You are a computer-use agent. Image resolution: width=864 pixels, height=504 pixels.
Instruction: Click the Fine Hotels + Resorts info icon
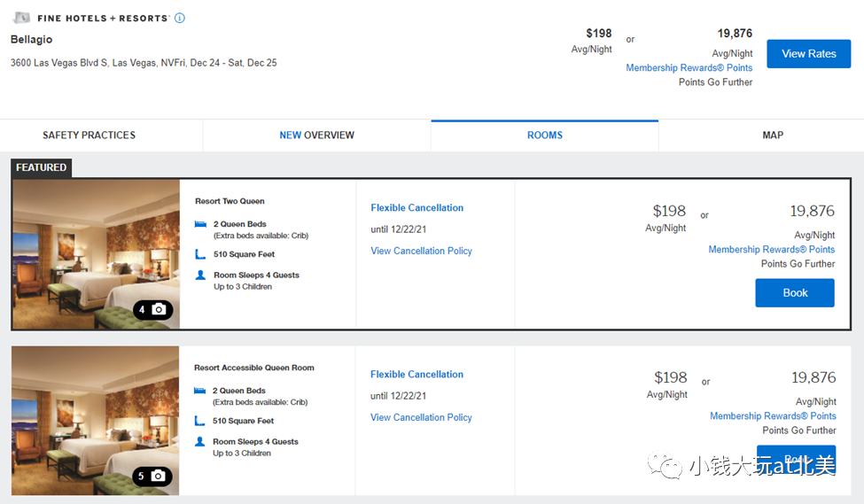point(180,18)
